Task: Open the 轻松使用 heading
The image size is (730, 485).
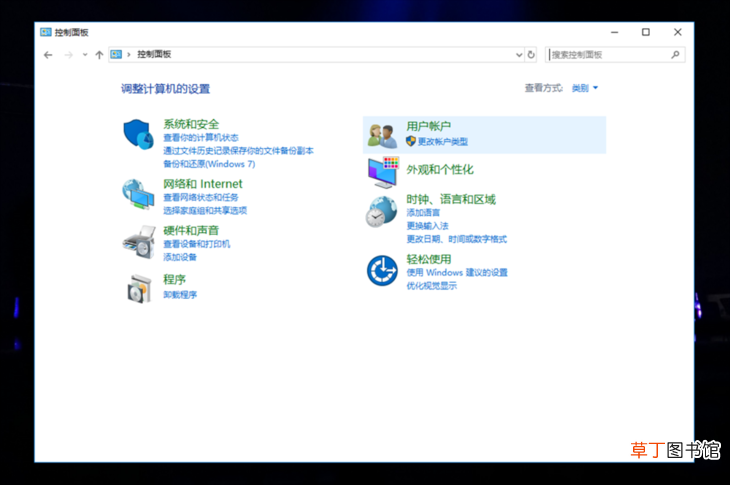Action: 428,259
